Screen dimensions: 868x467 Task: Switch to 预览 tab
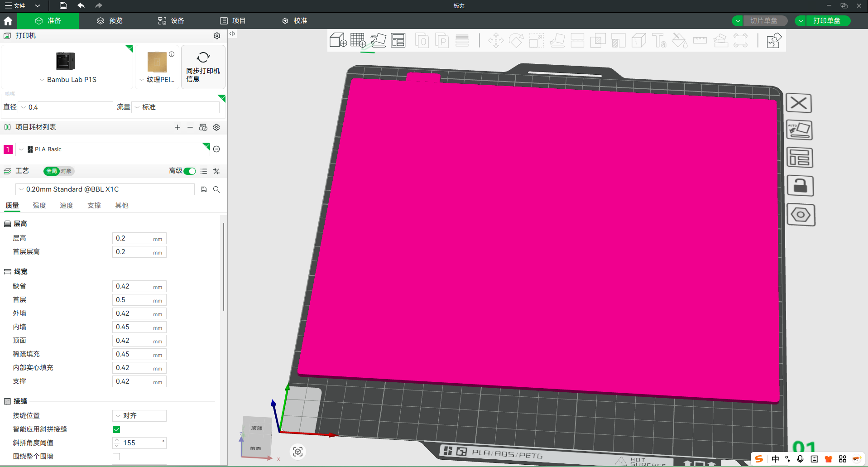tap(110, 21)
